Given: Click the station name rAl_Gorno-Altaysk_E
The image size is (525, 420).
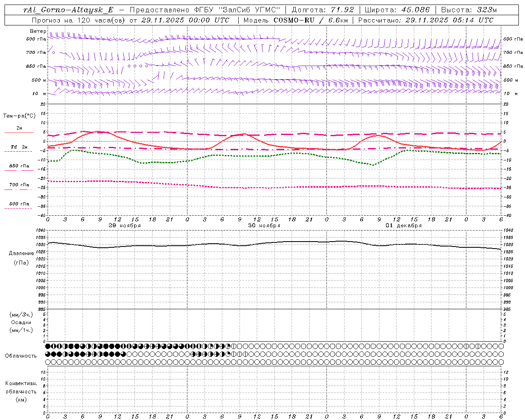Looking at the screenshot, I should [68, 10].
